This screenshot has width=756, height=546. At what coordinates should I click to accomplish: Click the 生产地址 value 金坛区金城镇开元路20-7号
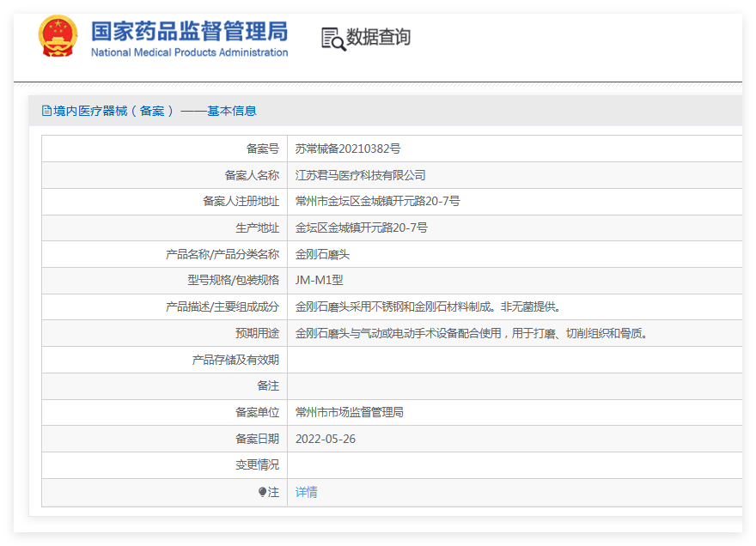361,227
